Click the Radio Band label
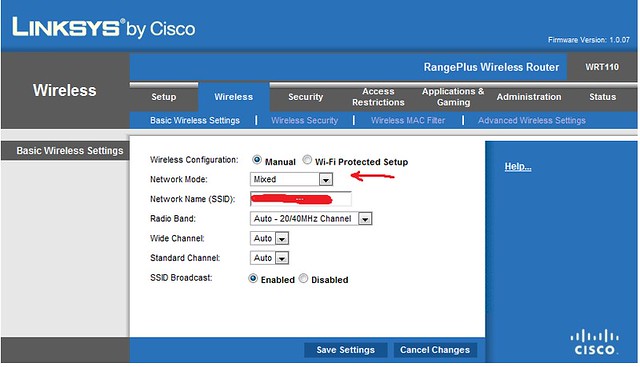This screenshot has height=367, width=640. pos(173,218)
